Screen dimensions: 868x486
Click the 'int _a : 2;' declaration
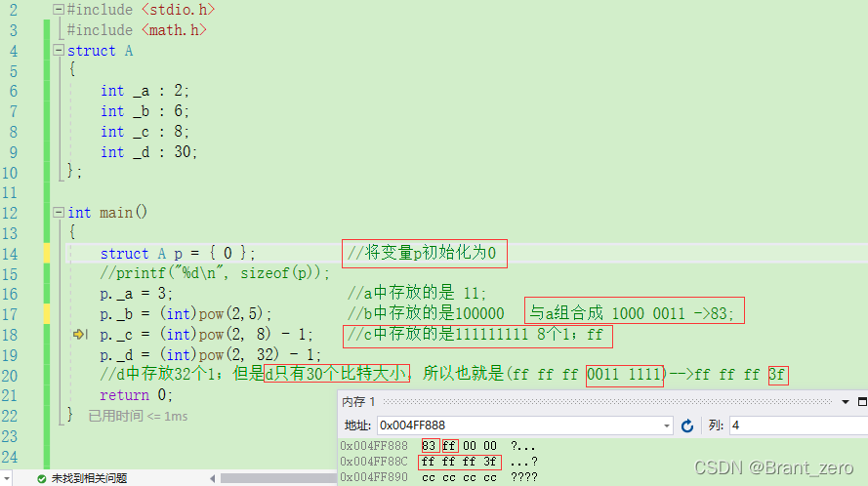[145, 91]
